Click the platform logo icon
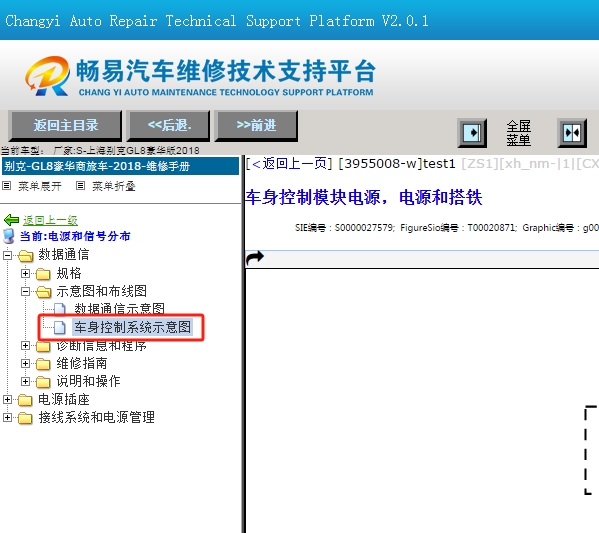This screenshot has width=599, height=533. tap(48, 76)
